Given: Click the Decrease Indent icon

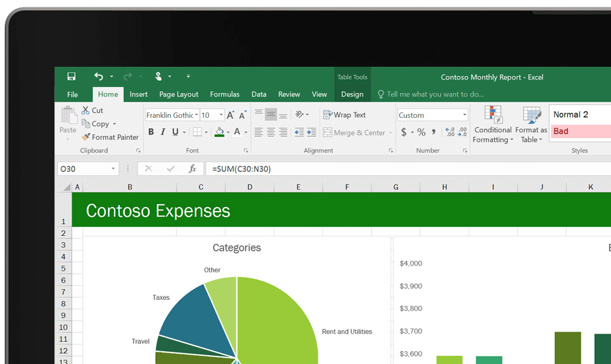Looking at the screenshot, I should tap(299, 132).
